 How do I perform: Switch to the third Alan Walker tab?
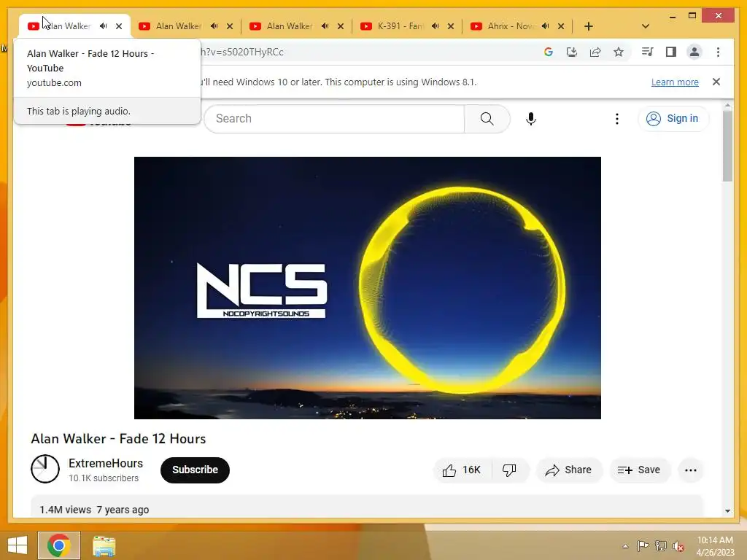coord(289,26)
